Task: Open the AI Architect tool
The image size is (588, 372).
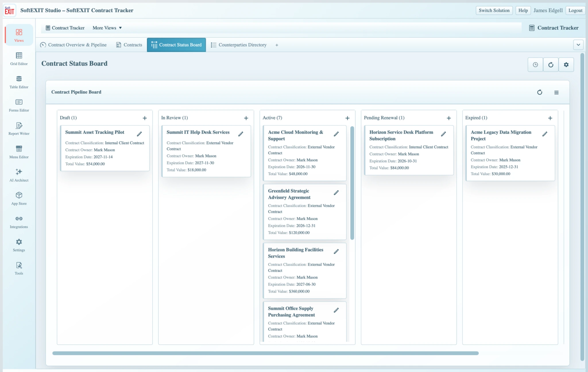Action: [19, 176]
